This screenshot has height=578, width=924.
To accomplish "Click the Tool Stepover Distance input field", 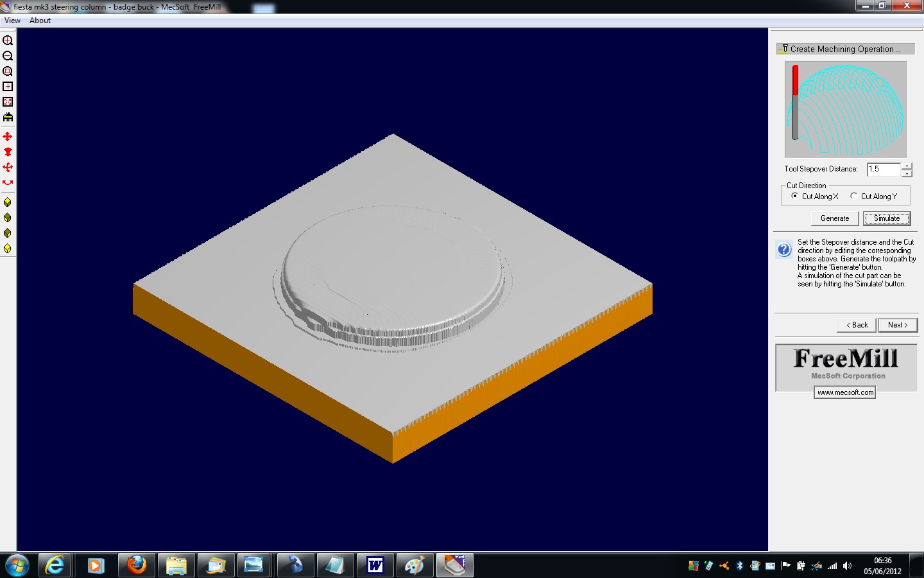I will coord(884,170).
